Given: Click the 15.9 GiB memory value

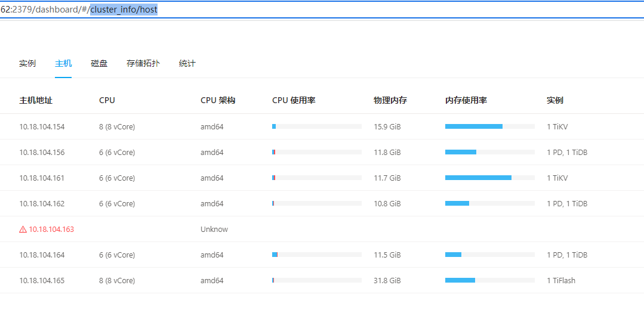Looking at the screenshot, I should pos(387,127).
